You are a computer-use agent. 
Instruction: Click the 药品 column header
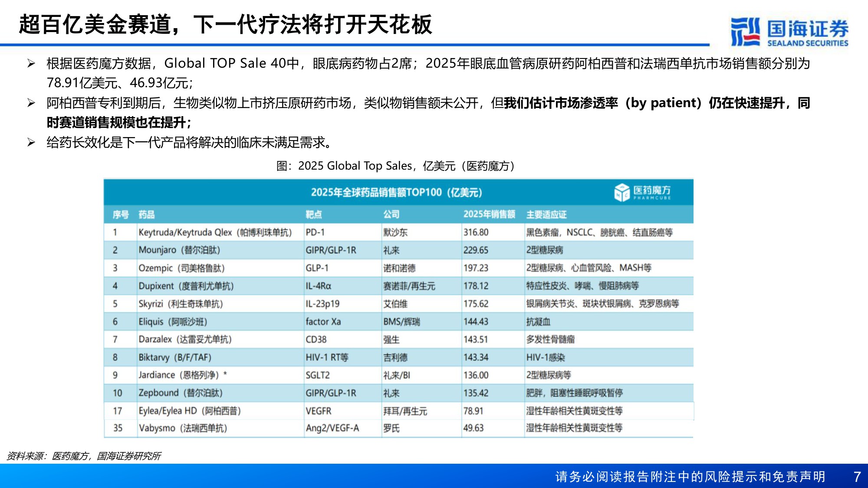pos(146,214)
